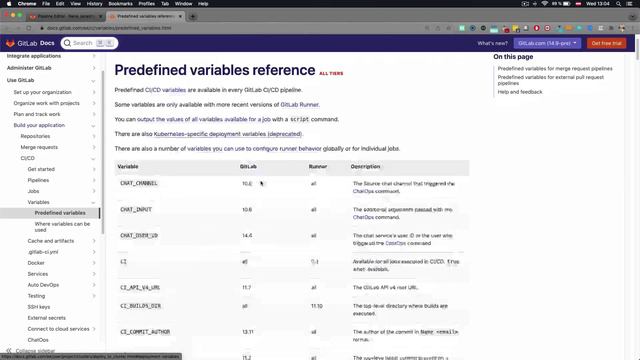The image size is (640, 360).
Task: Jump to Help and feedback section
Action: (x=520, y=92)
